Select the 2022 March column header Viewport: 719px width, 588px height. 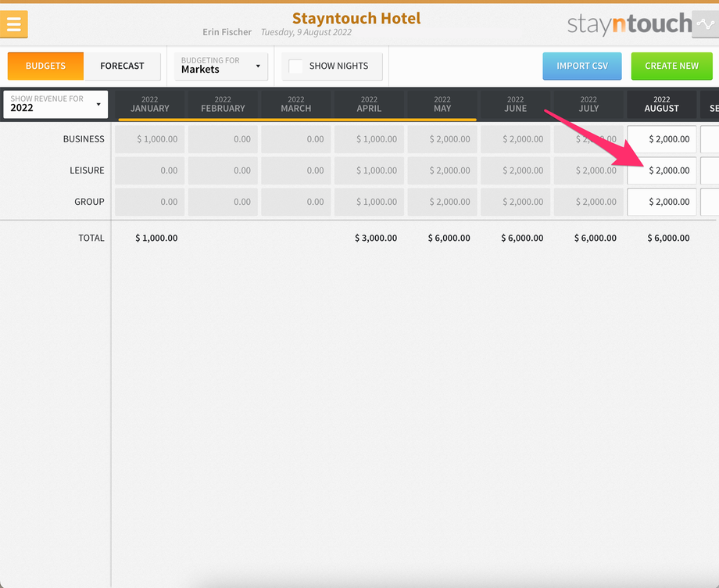295,104
